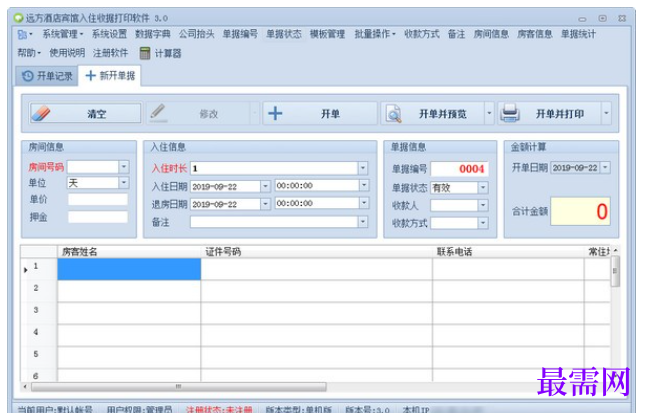Open the 退房日期 time dropdown
649x413 pixels.
point(364,203)
